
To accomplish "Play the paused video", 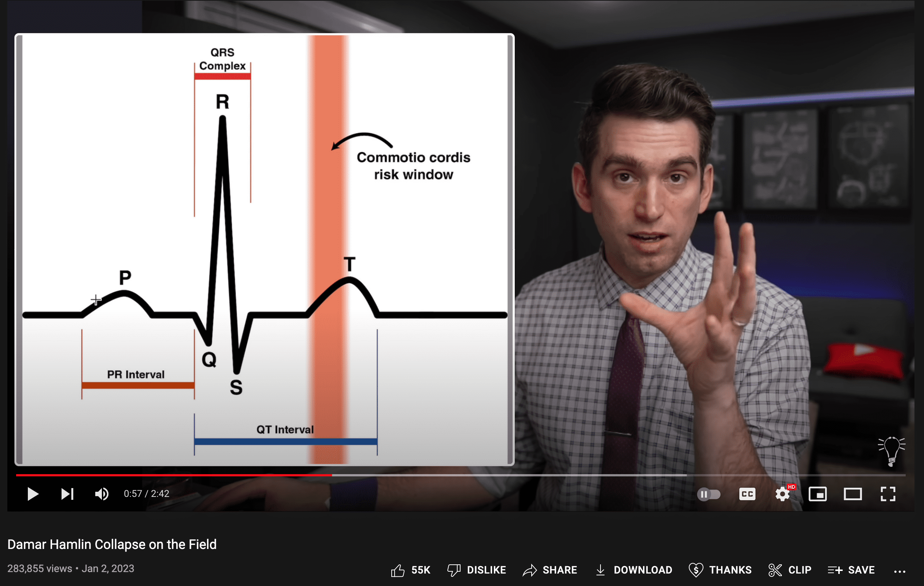I will (33, 494).
